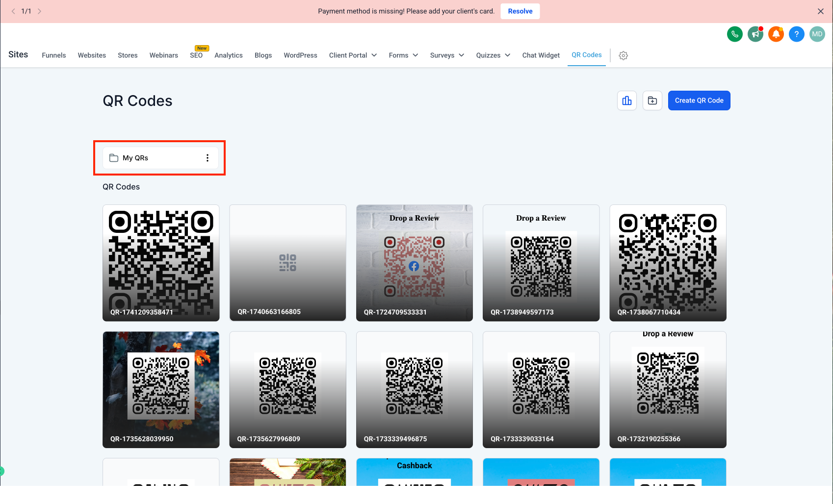Viewport: 833px width, 504px height.
Task: Click the Create QR Code button
Action: coord(699,101)
